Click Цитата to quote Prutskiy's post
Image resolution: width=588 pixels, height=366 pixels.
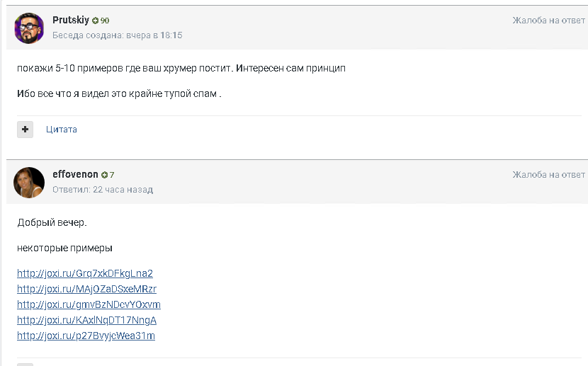(62, 130)
